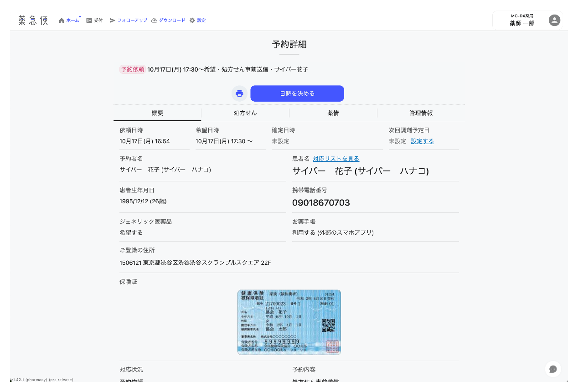The height and width of the screenshot is (392, 578).
Task: Click the phone number 09018670703
Action: [321, 203]
